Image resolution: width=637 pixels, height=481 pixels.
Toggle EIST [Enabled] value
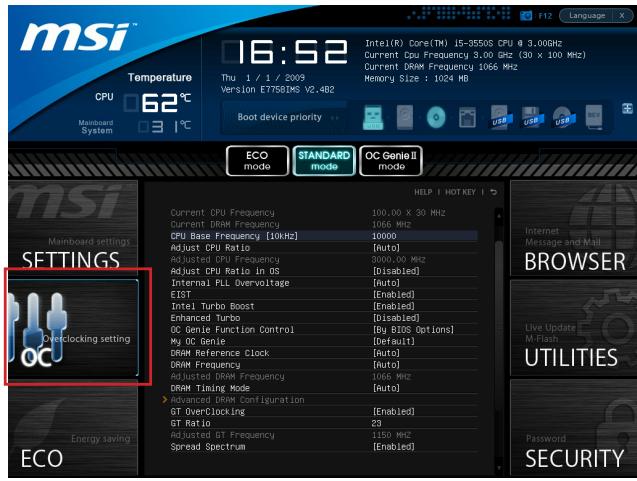[x=394, y=295]
